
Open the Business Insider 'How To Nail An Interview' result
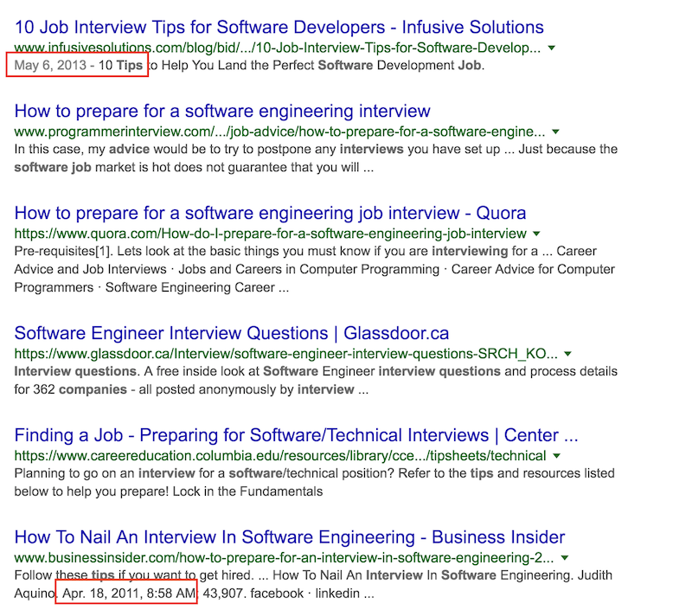(290, 537)
